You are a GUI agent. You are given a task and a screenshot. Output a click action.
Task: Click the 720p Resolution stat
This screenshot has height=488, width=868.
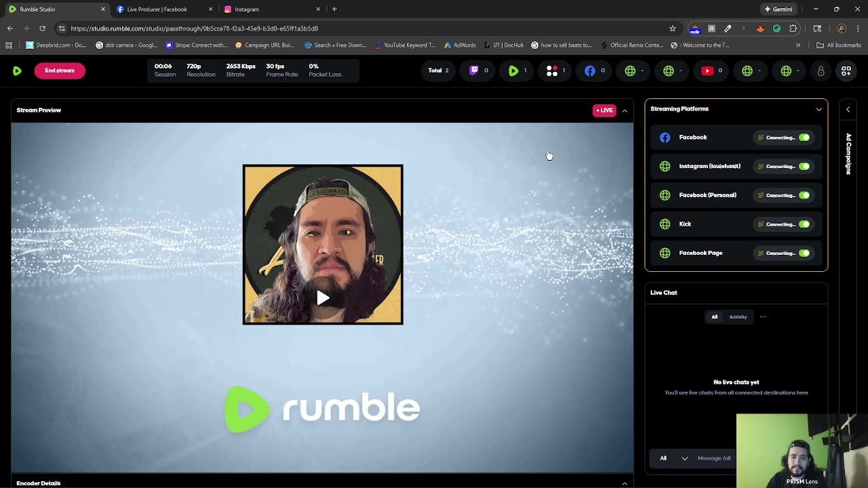pos(201,70)
